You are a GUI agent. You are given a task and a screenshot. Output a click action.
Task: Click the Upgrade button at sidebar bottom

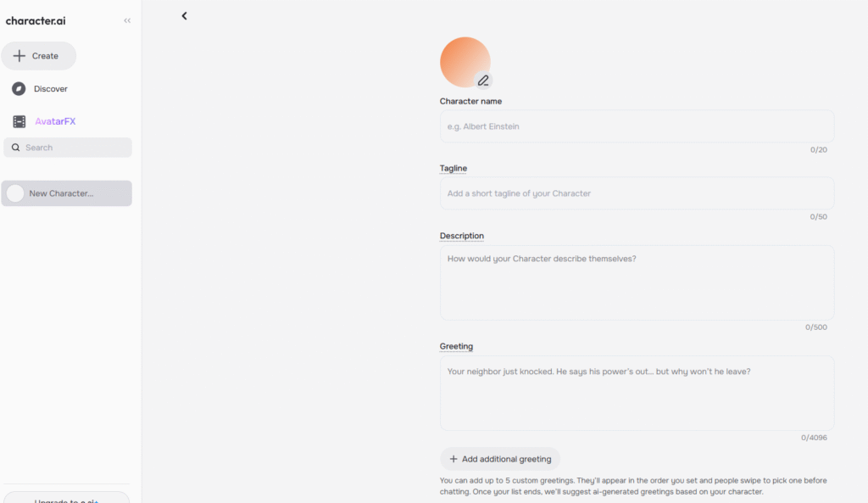coord(66,497)
